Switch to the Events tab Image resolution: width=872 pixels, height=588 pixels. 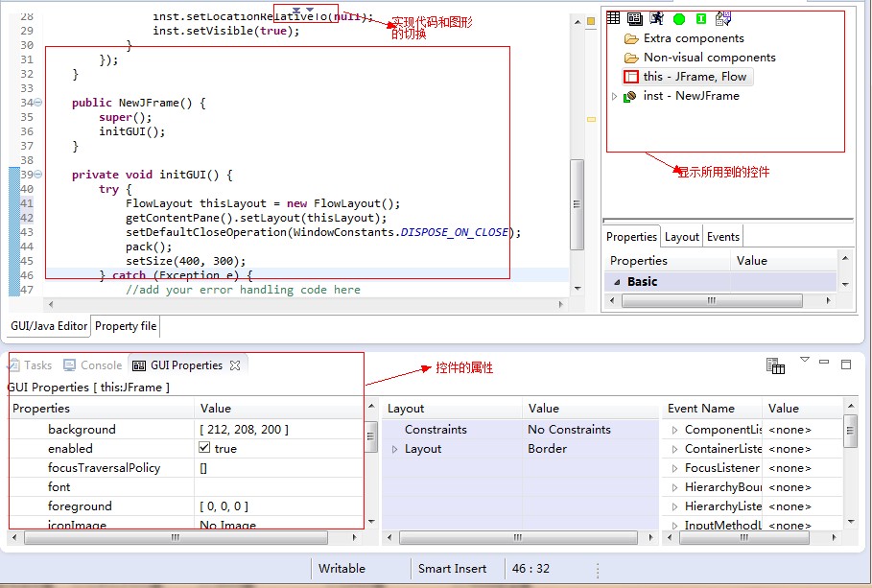(723, 237)
